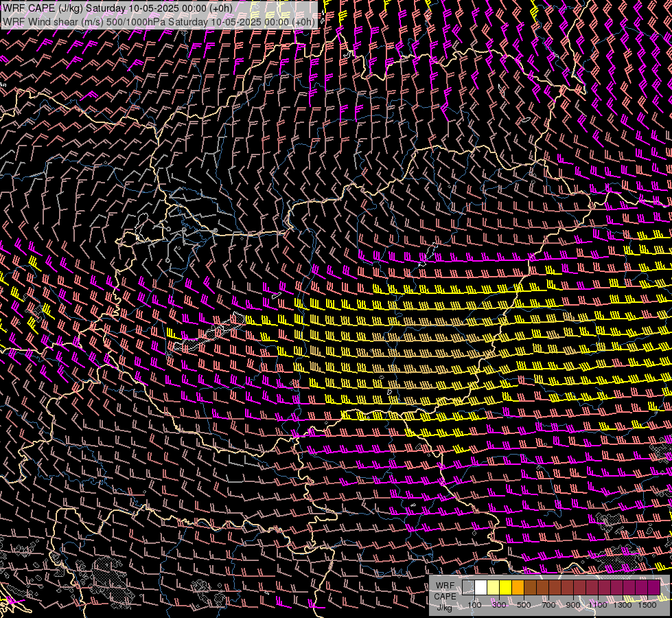Select the brown swatch starting at 500

[530, 588]
